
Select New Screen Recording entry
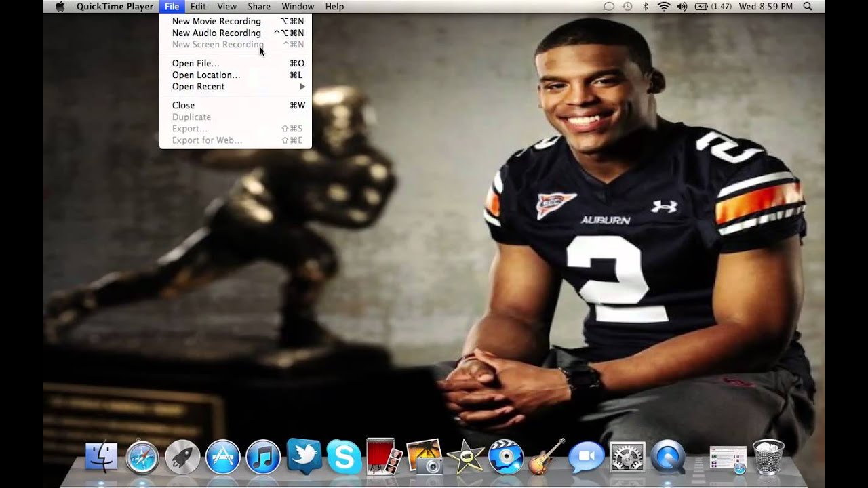(235, 45)
